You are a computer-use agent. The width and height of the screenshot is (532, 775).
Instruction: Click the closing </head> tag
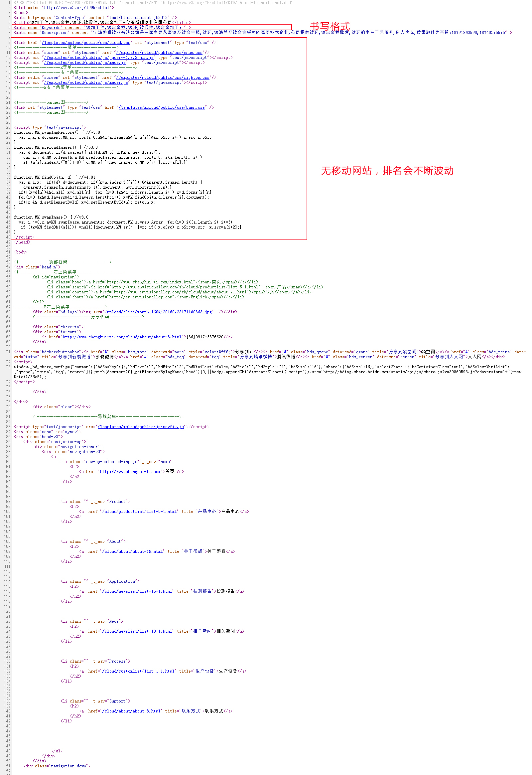[x=22, y=242]
